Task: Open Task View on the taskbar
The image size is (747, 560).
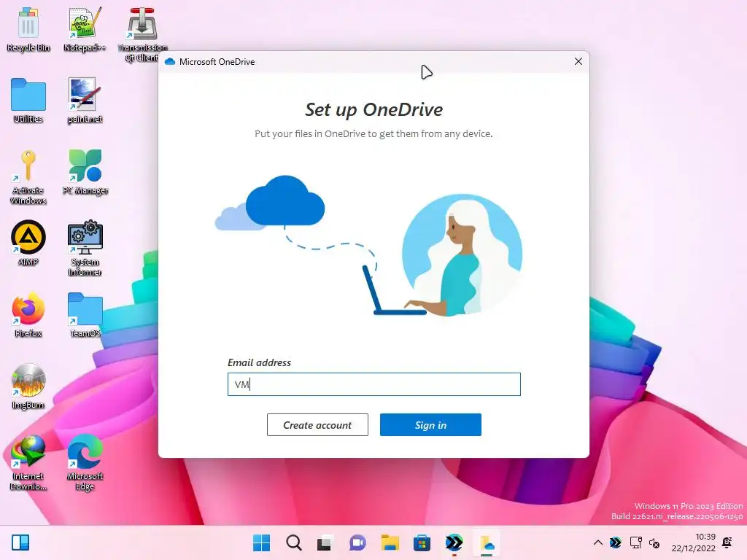Action: [x=325, y=542]
